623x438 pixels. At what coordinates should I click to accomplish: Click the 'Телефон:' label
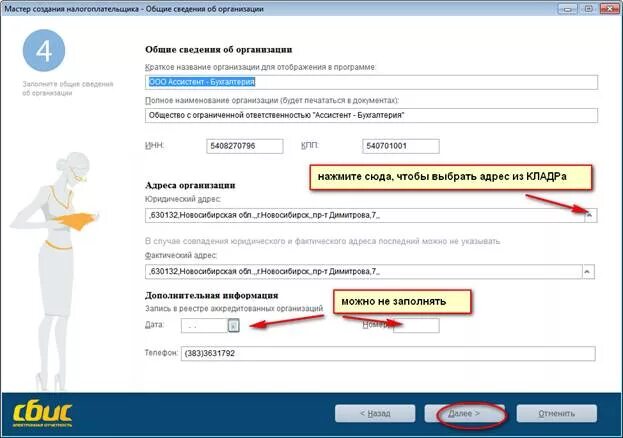[x=161, y=353]
